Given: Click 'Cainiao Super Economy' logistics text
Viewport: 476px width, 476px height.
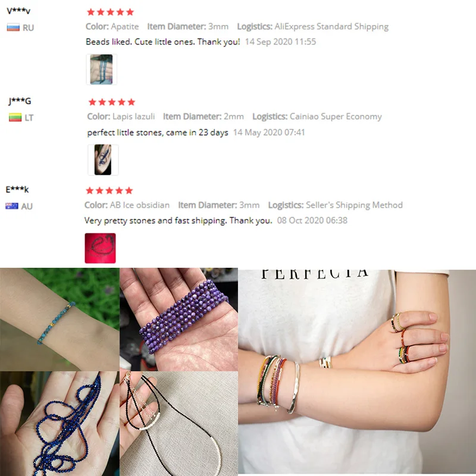Looking at the screenshot, I should [336, 117].
